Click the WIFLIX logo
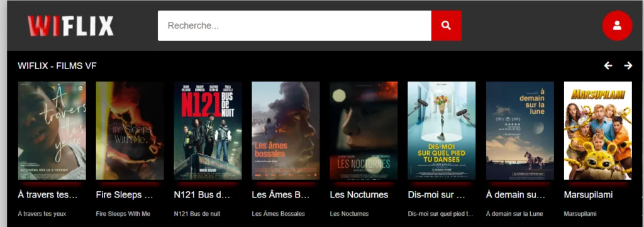The height and width of the screenshot is (227, 644). 70,26
